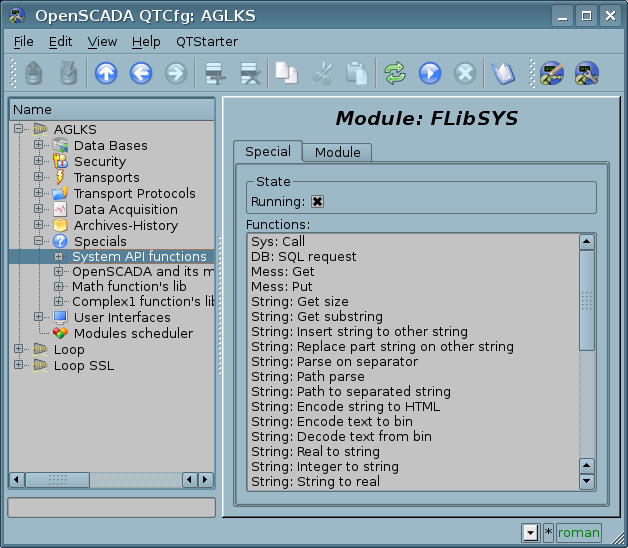This screenshot has width=628, height=548.
Task: Open the user dropdown arrow in the status bar
Action: (x=529, y=533)
